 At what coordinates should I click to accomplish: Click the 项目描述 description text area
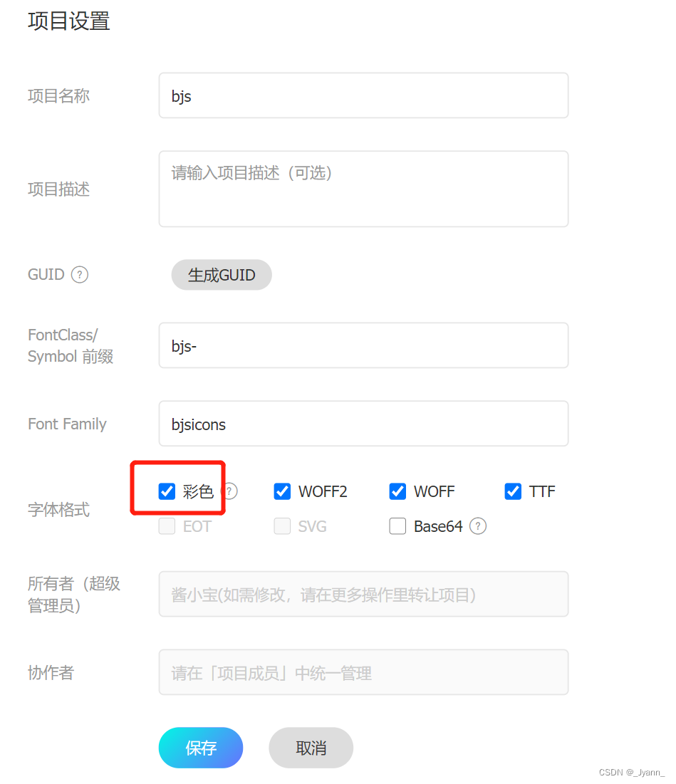click(x=363, y=188)
